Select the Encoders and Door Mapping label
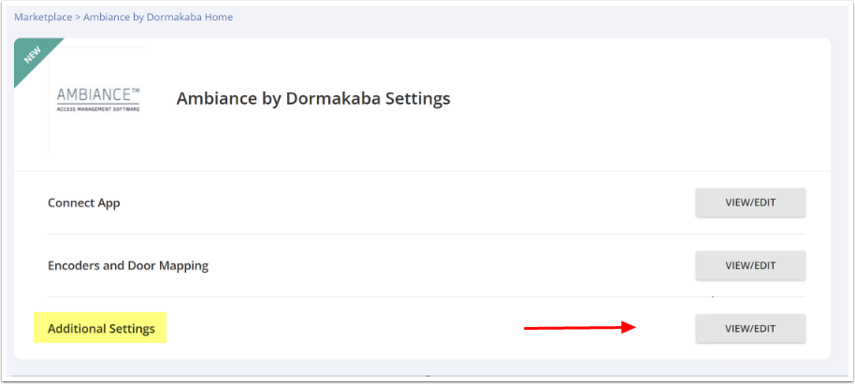The height and width of the screenshot is (384, 855). click(128, 266)
